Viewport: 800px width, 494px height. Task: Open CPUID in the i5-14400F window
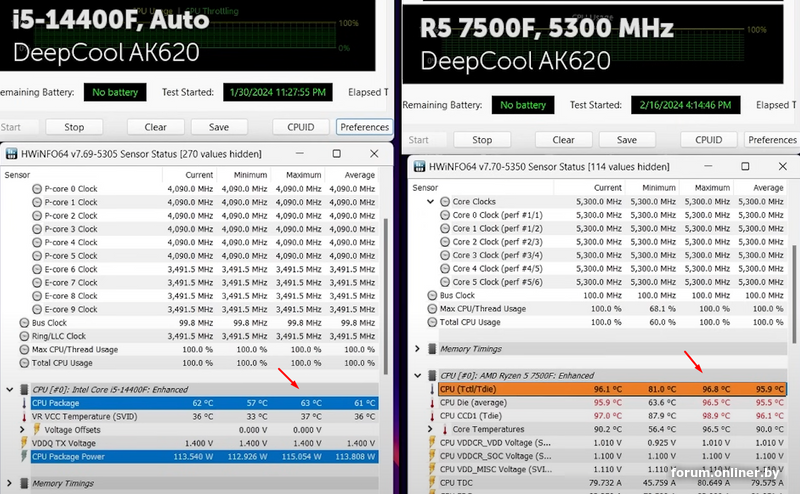pos(301,127)
